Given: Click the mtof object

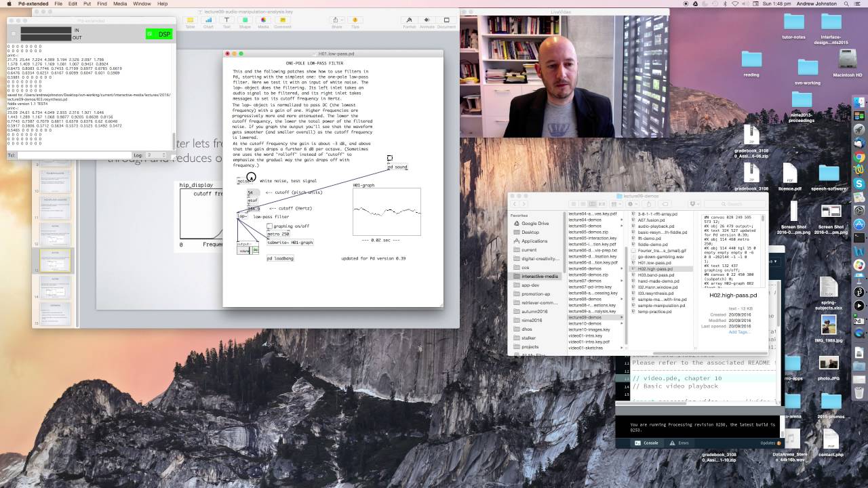Looking at the screenshot, I should coord(252,201).
